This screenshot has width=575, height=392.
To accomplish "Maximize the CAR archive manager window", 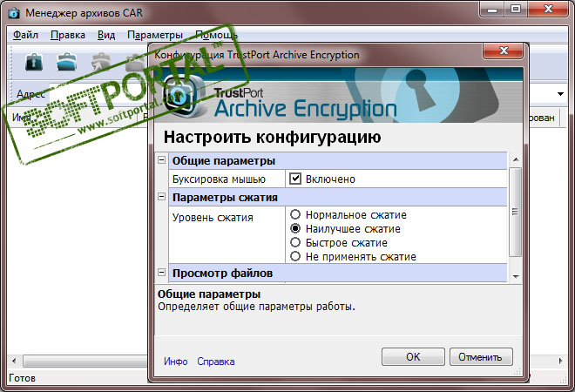I will [516, 9].
